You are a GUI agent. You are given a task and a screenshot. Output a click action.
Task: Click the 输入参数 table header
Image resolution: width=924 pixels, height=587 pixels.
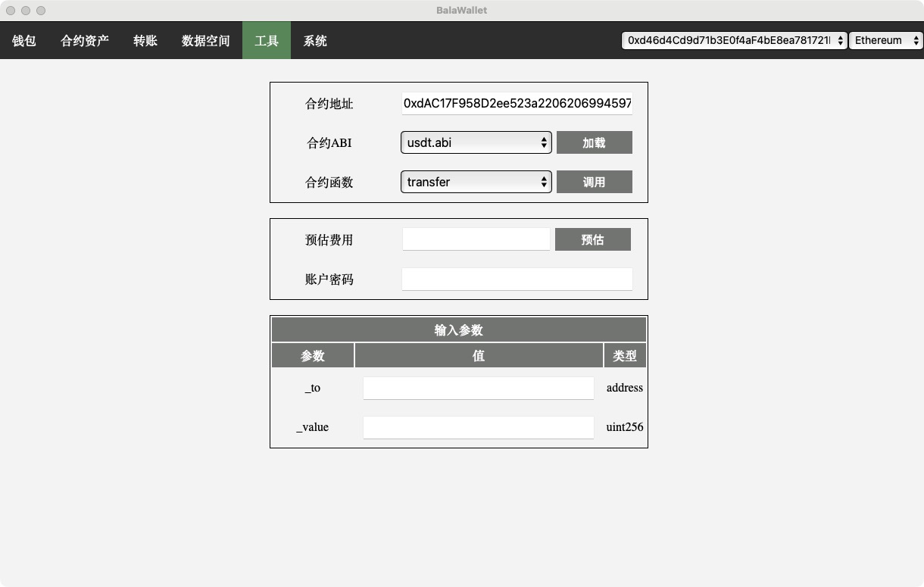click(458, 330)
